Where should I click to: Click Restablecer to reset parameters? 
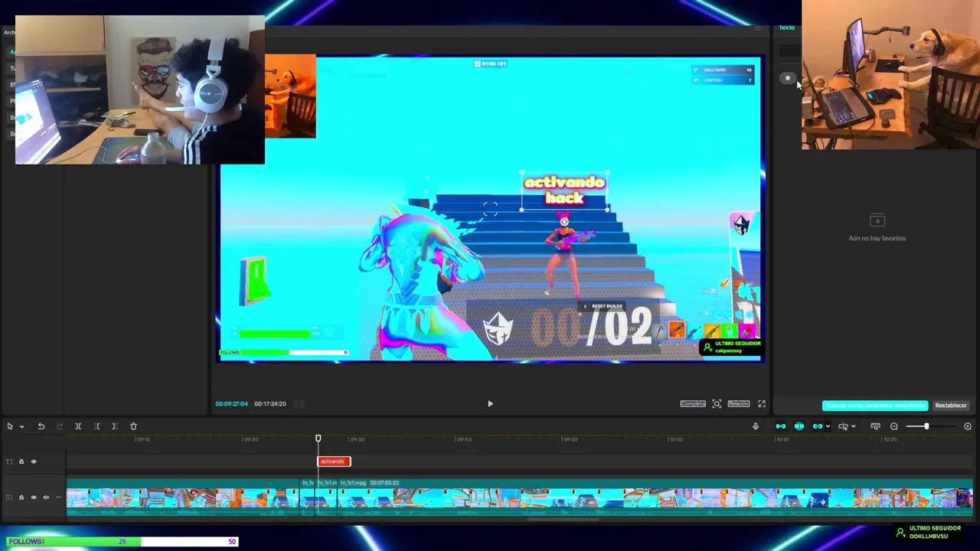click(x=951, y=406)
